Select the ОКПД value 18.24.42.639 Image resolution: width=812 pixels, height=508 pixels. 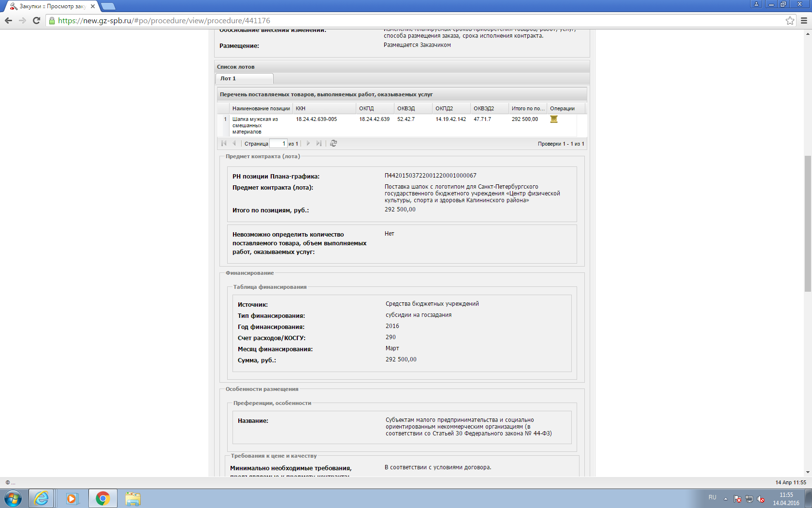375,119
